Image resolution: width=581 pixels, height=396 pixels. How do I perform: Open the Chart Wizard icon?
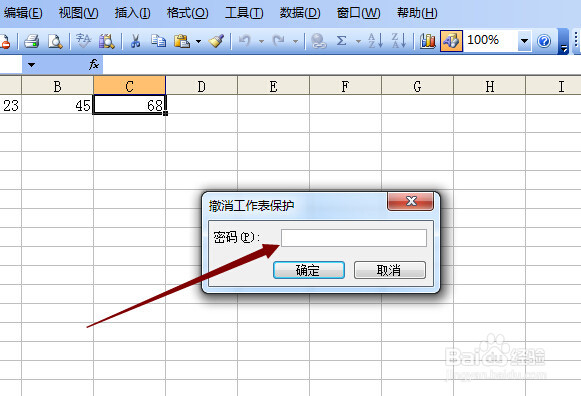pyautogui.click(x=427, y=41)
